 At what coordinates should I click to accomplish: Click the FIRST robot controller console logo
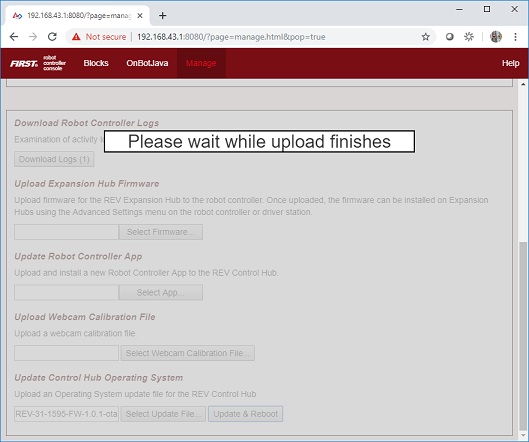tap(38, 63)
